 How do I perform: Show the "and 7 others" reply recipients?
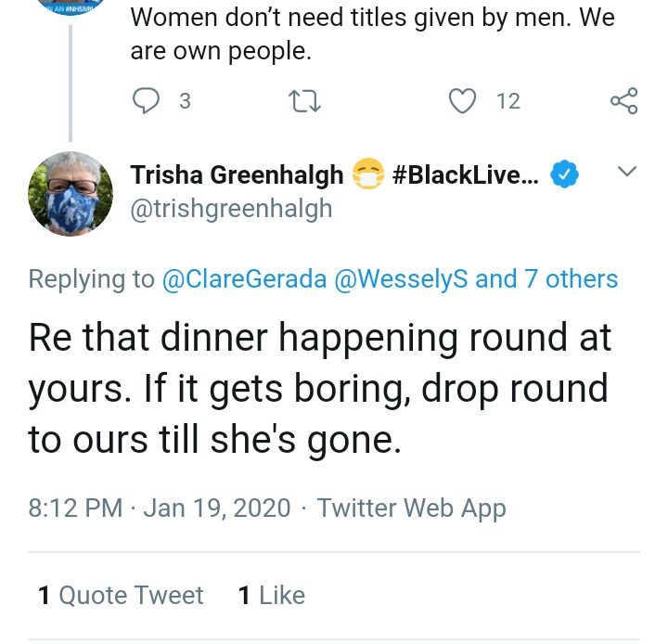coord(546,279)
